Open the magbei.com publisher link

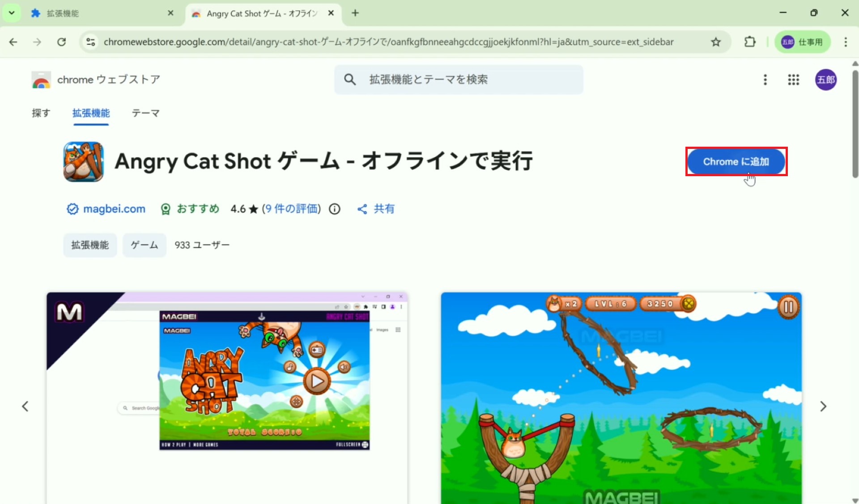pyautogui.click(x=114, y=209)
